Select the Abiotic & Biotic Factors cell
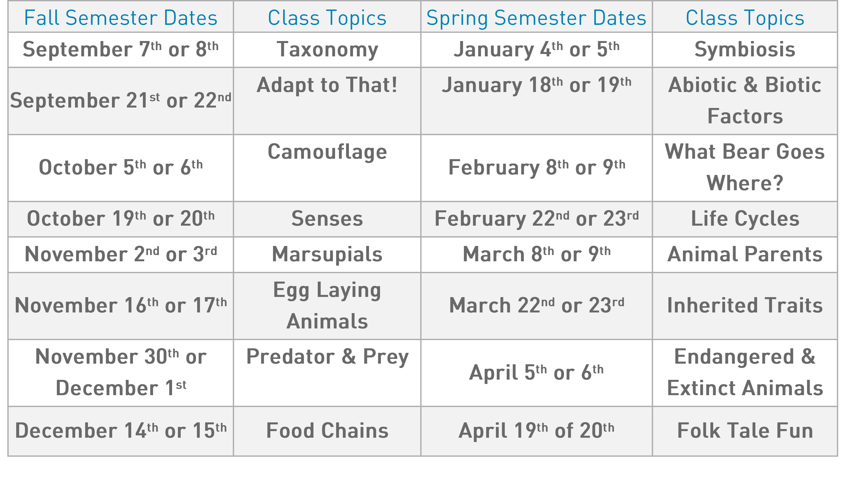The height and width of the screenshot is (504, 843). [745, 101]
